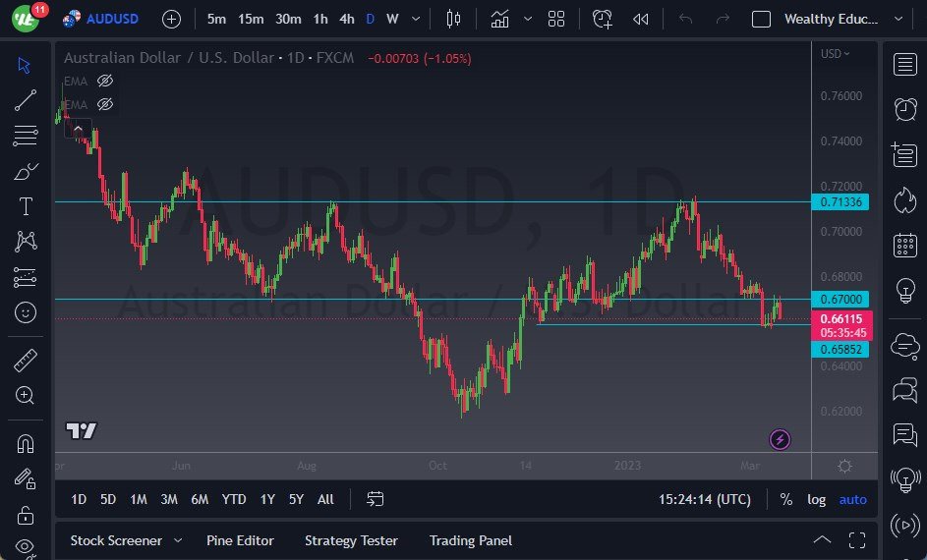Expand the manage layouts dropdown arrow
This screenshot has width=927, height=560.
[898, 19]
